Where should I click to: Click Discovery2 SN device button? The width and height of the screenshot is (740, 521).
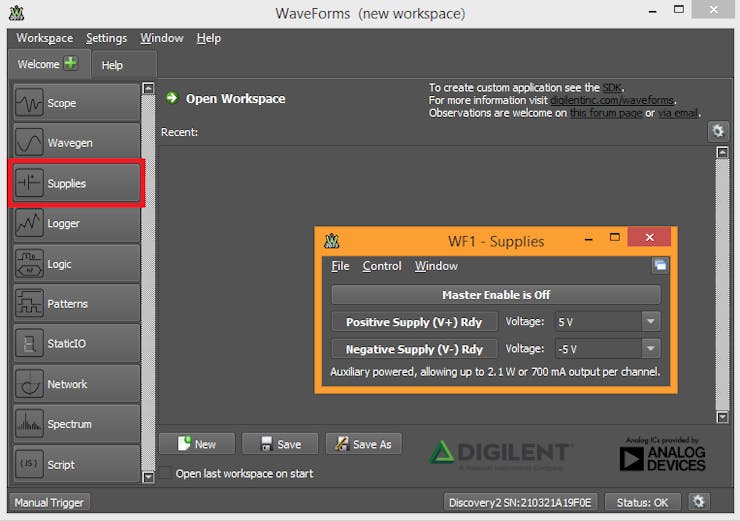520,502
